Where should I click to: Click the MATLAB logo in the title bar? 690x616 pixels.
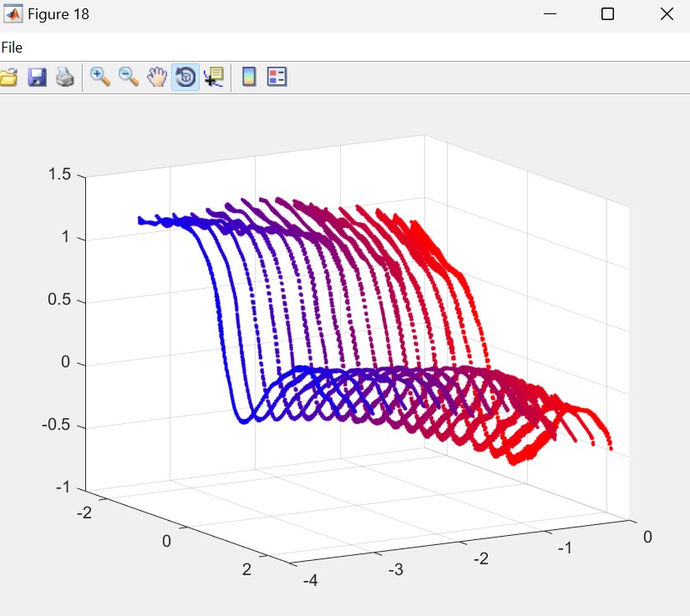13,14
